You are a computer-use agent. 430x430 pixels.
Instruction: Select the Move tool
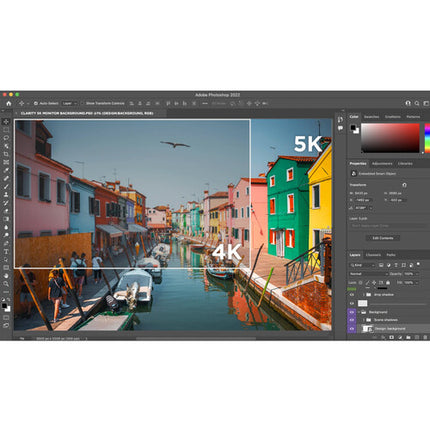tap(6, 122)
